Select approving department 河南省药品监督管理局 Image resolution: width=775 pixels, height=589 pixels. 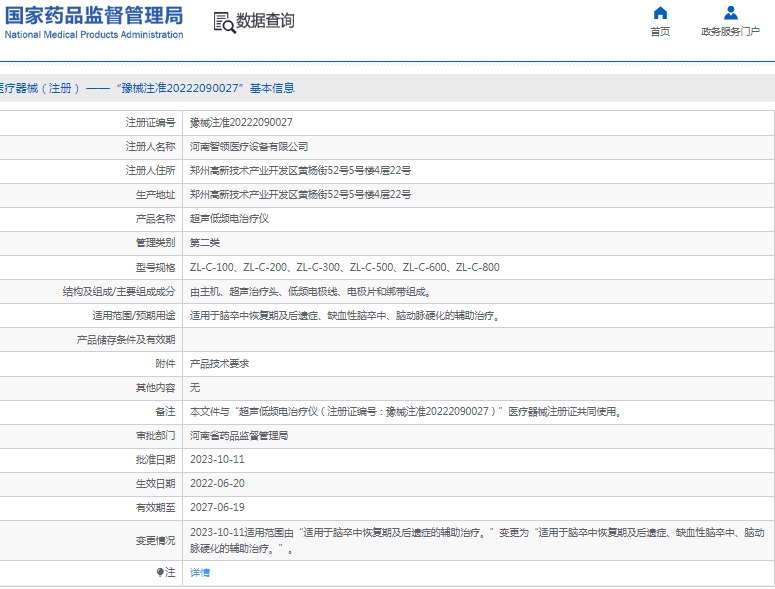(x=239, y=436)
